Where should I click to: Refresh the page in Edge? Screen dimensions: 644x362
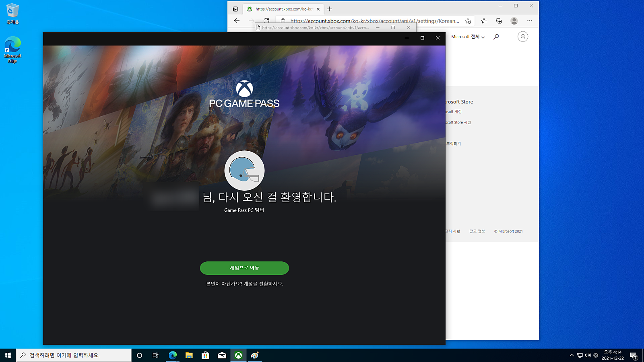[x=266, y=21]
